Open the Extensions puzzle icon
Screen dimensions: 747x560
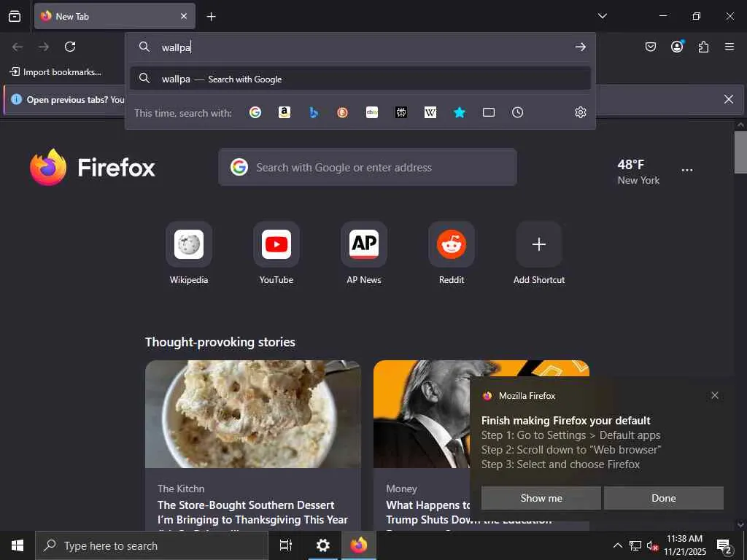(x=703, y=47)
